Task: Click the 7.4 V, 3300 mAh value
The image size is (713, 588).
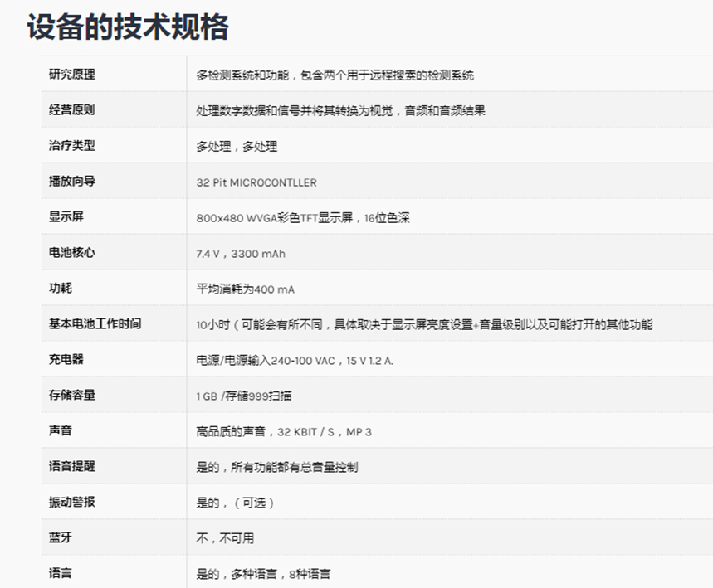Action: tap(241, 254)
